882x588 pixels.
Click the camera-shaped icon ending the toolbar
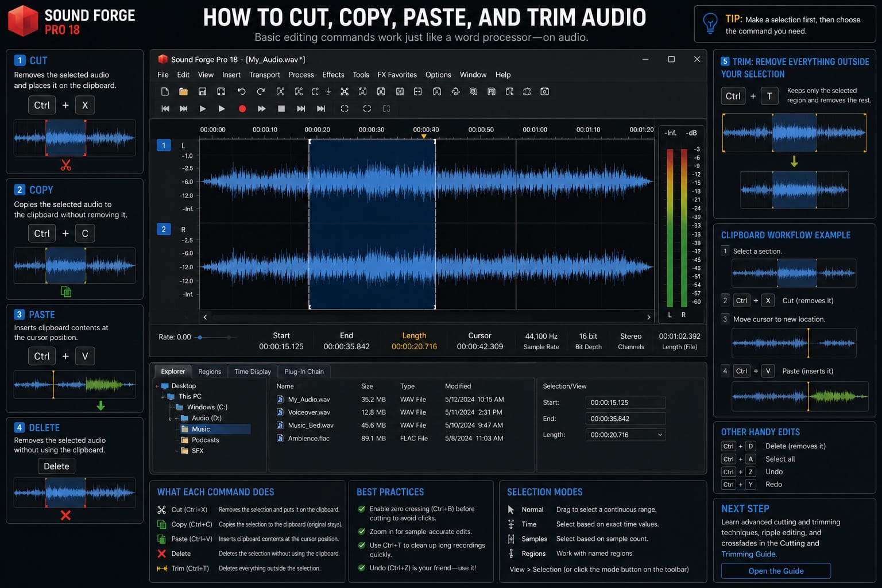[x=544, y=91]
